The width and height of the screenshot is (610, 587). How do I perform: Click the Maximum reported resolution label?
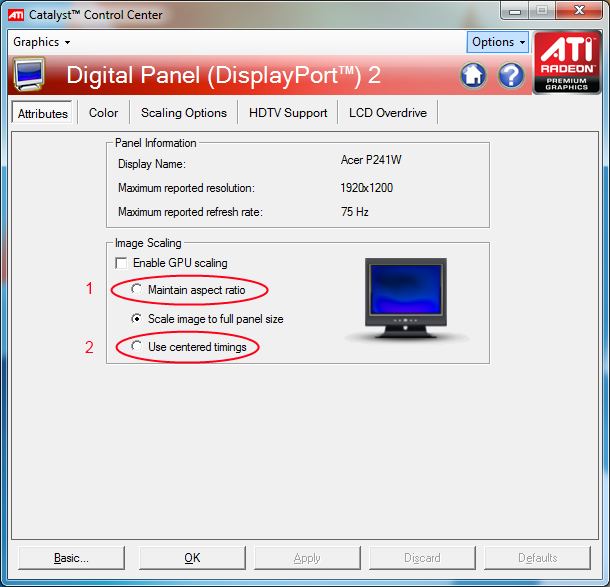coord(186,188)
